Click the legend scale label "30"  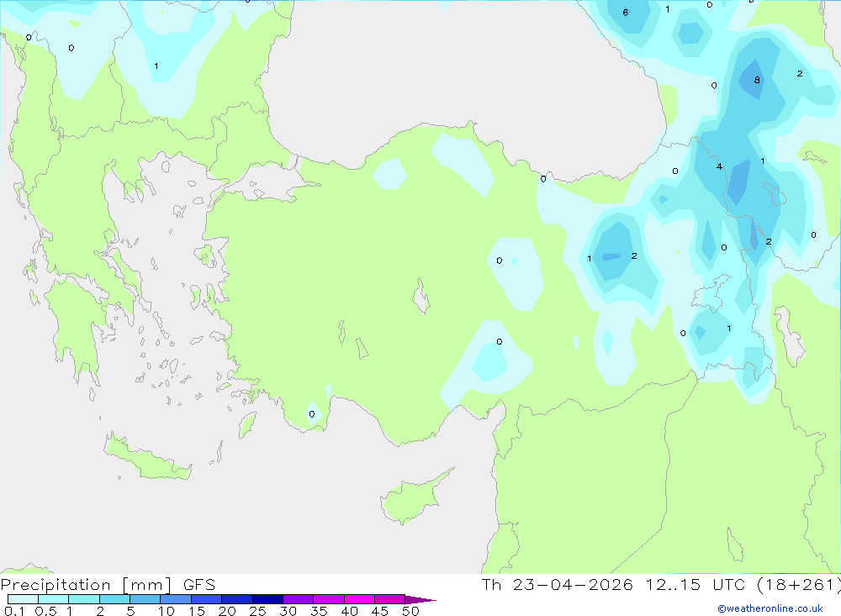[288, 611]
